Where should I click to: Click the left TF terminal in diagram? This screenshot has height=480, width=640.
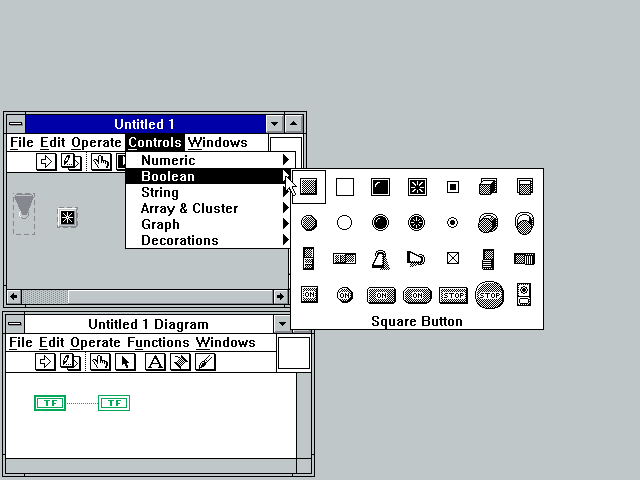50,403
